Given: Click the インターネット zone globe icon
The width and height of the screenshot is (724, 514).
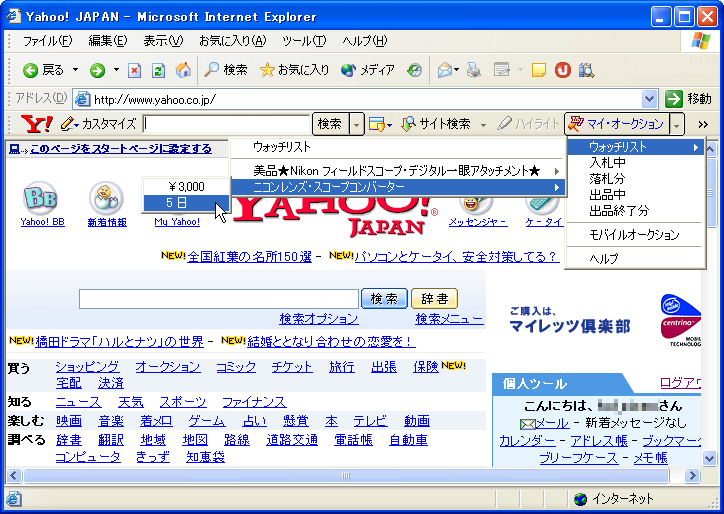Looking at the screenshot, I should 580,499.
